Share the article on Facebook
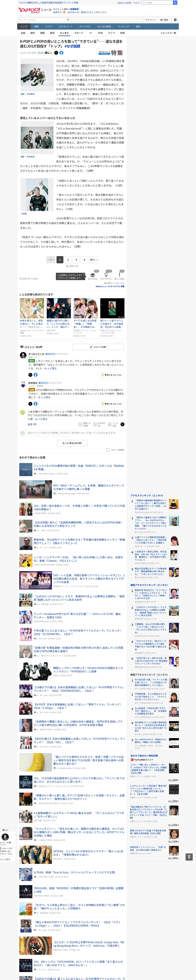 (x=61, y=53)
